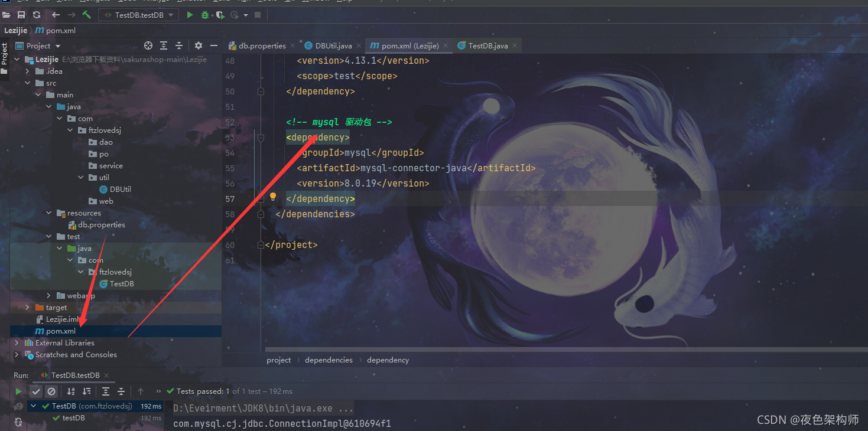Click the Save All toolbar icon
The image size is (868, 431).
click(21, 15)
